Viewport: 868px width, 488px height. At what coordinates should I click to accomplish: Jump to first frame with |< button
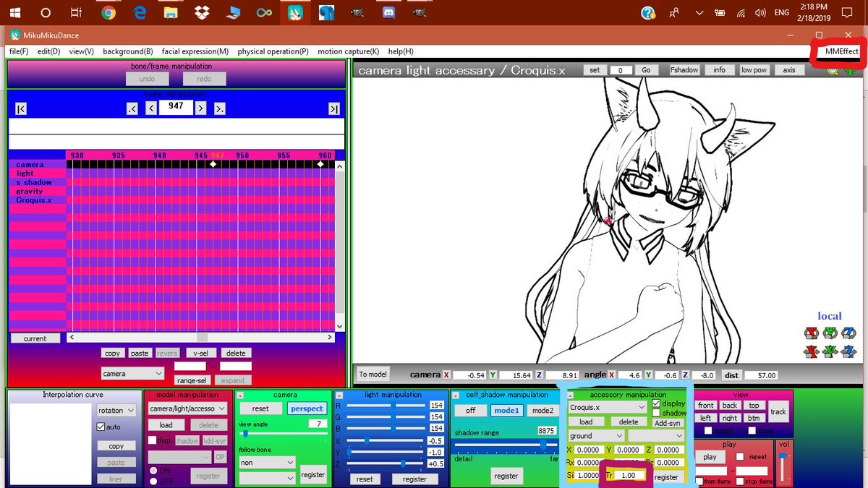[21, 108]
